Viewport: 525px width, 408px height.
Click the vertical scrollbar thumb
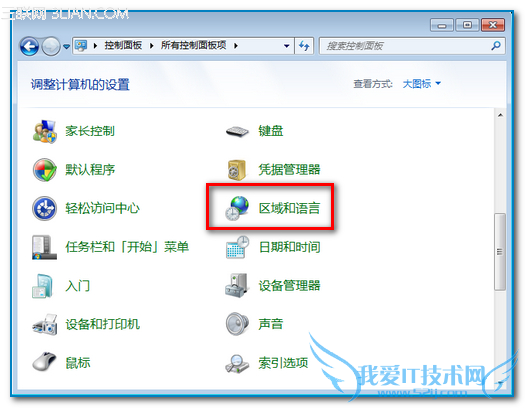pyautogui.click(x=500, y=252)
